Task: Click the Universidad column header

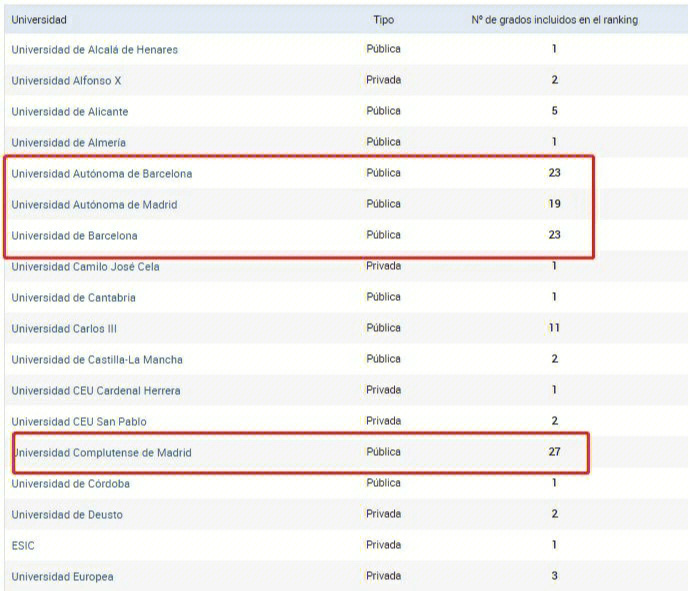Action: coord(39,20)
